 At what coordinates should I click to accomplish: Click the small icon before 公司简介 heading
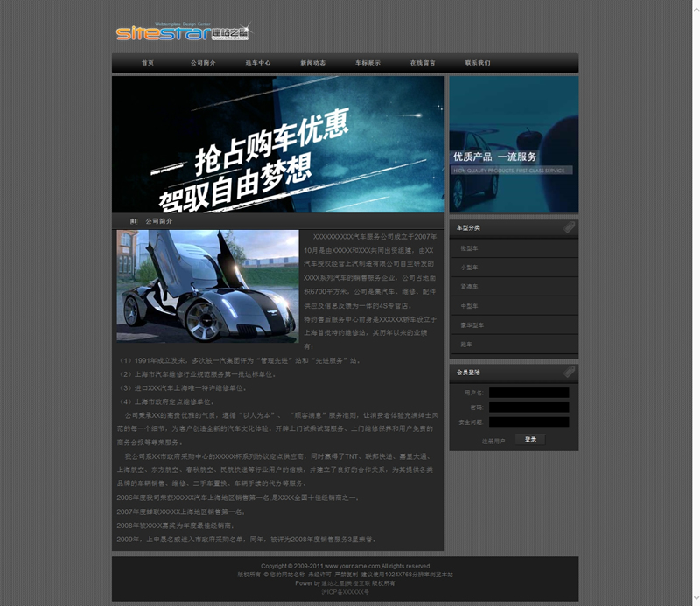134,221
